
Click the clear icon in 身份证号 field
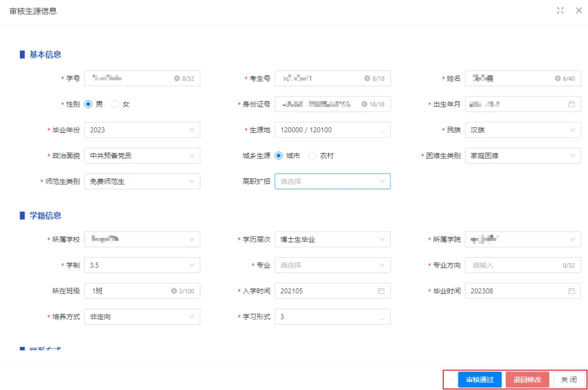(x=364, y=104)
